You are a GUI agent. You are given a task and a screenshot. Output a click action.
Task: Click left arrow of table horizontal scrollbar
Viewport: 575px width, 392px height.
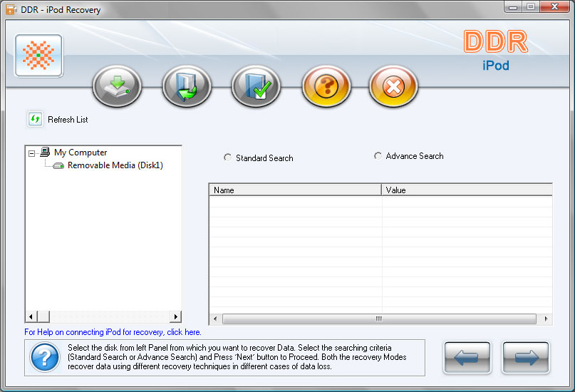click(215, 319)
